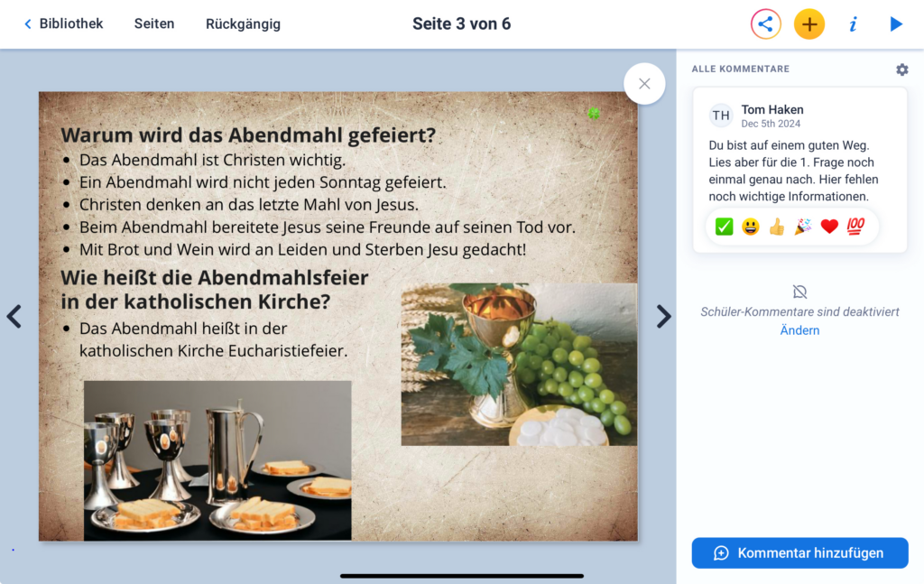Click the Ändern link

(x=799, y=330)
